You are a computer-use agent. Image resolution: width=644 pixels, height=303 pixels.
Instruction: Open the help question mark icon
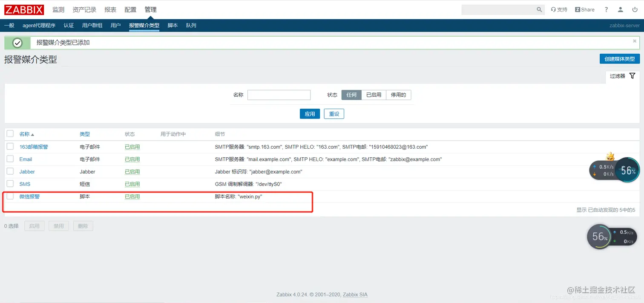click(x=607, y=9)
